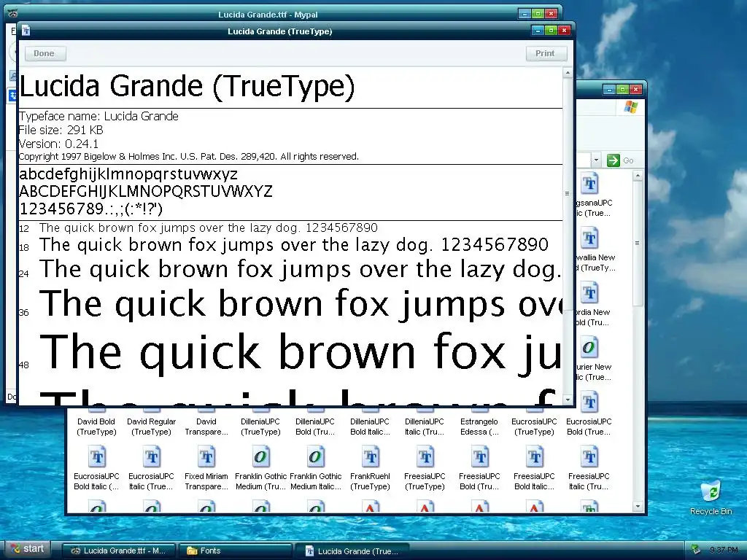Minimize the Lucida Grande font viewer window
Viewport: 747px width, 560px height.
click(538, 31)
